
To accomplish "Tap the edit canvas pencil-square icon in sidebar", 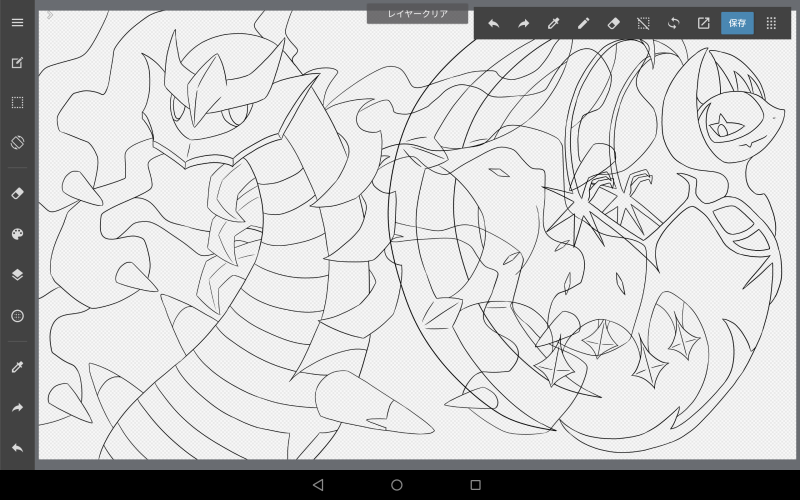I will (x=17, y=63).
